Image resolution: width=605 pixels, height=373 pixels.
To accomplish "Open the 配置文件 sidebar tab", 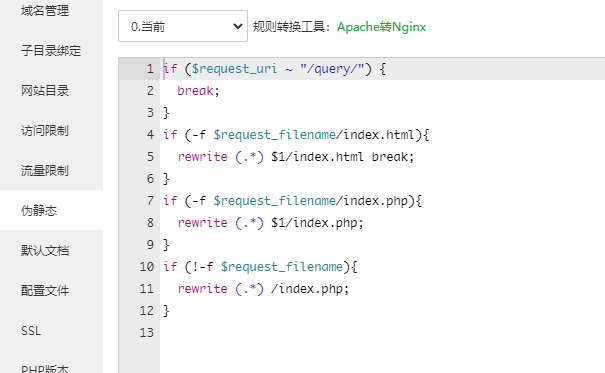I will coord(45,290).
